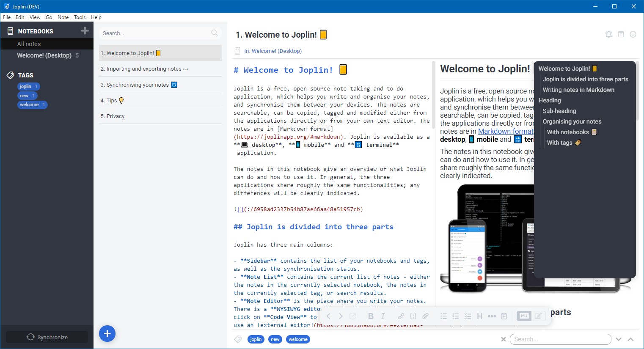The height and width of the screenshot is (349, 644).
Task: Attach a file with paperclip icon
Action: click(x=425, y=316)
